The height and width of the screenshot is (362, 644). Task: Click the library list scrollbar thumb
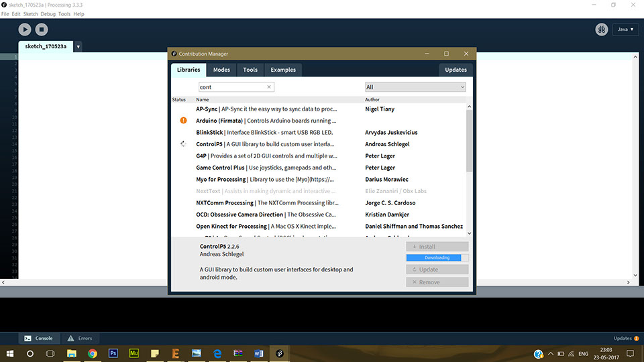(x=469, y=140)
